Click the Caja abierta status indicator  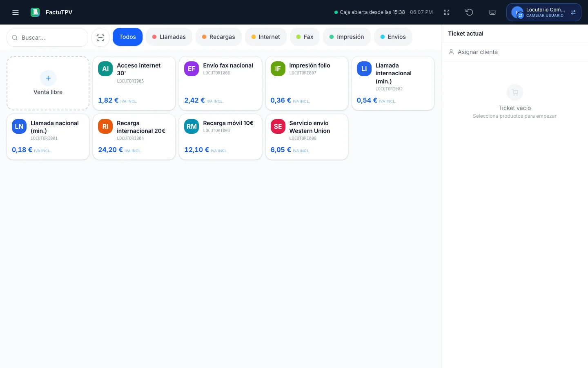[370, 12]
